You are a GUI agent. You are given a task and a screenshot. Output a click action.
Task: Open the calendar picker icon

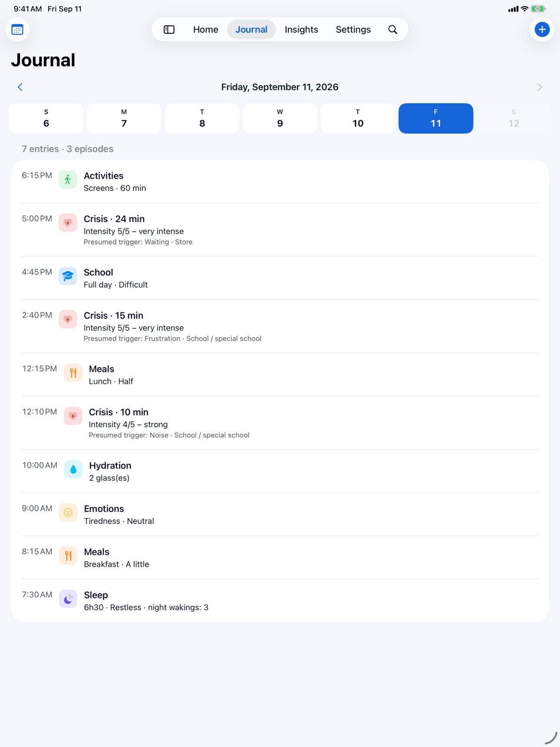(x=17, y=30)
